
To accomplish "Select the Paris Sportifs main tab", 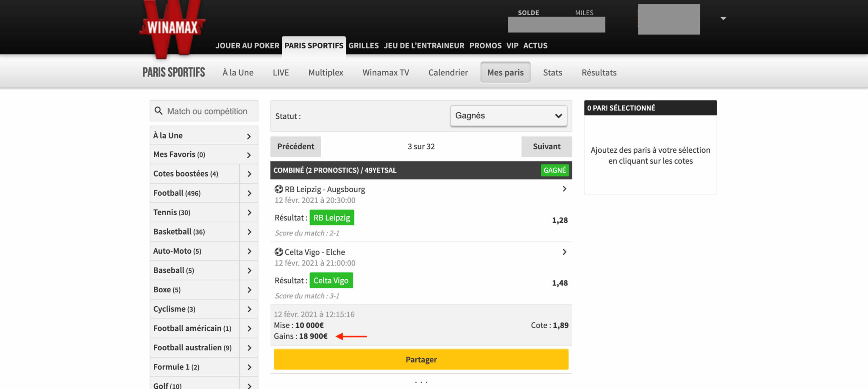I will pos(314,45).
